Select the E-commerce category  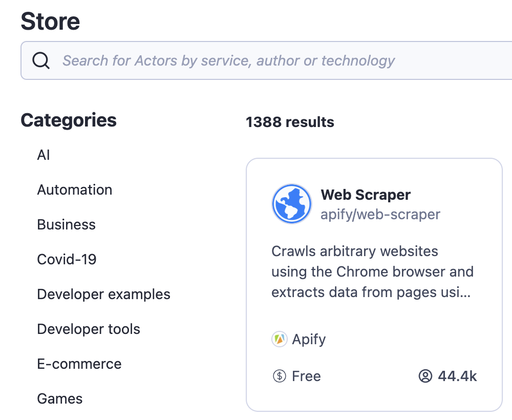tap(79, 364)
